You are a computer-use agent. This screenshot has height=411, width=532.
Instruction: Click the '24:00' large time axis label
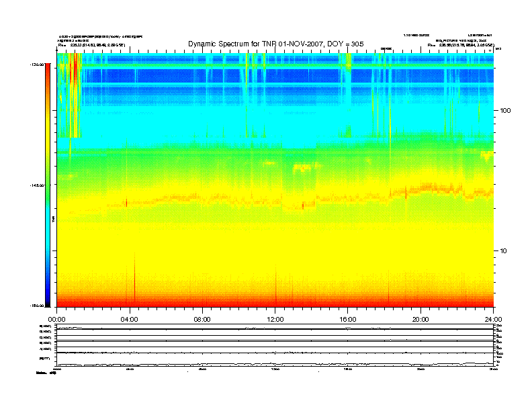[x=493, y=320]
